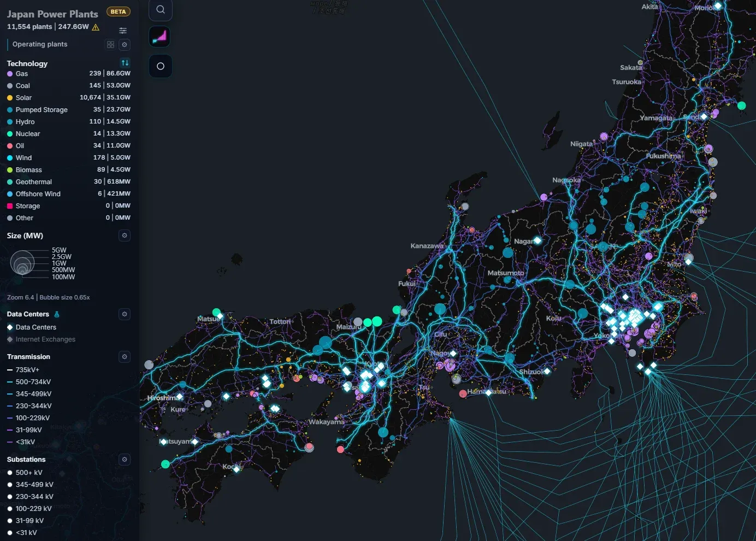Screen dimensions: 756x541
Task: Click the Pumped Storage color dot
Action: click(x=10, y=110)
